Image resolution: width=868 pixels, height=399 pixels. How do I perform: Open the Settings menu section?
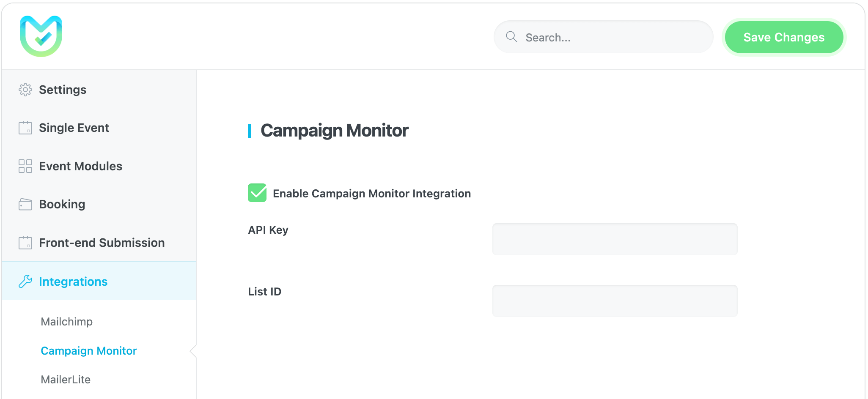tap(63, 90)
